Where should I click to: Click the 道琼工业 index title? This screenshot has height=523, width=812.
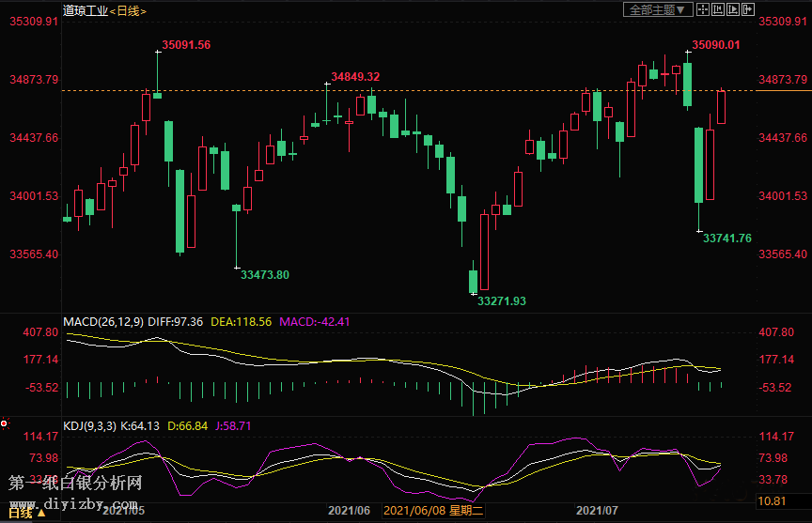[85, 10]
